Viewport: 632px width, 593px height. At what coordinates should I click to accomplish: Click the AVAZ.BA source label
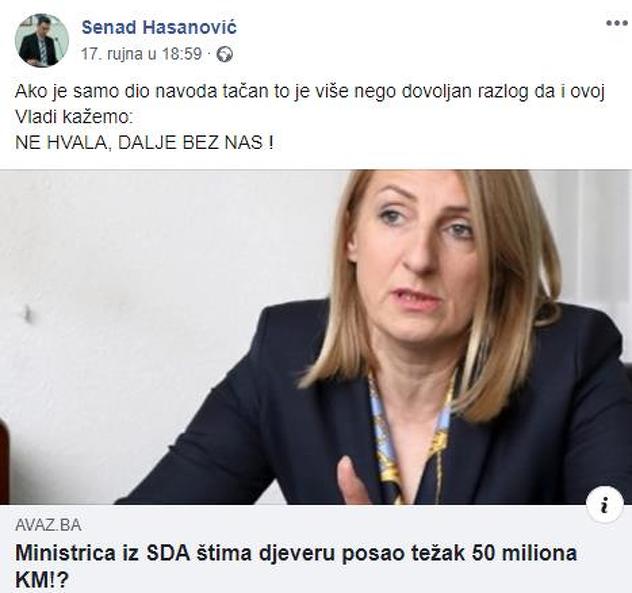(48, 525)
